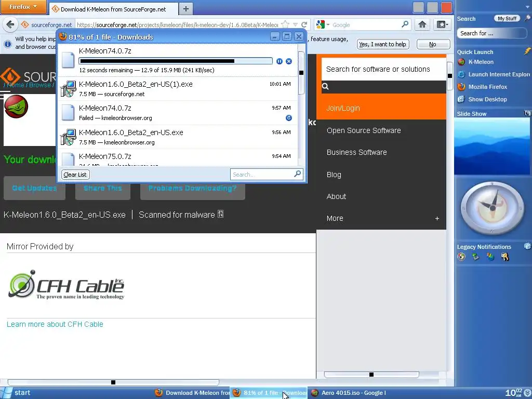Screen dimensions: 532x399
Task: Switch to Download K-Meleon taskbar item
Action: [192, 393]
